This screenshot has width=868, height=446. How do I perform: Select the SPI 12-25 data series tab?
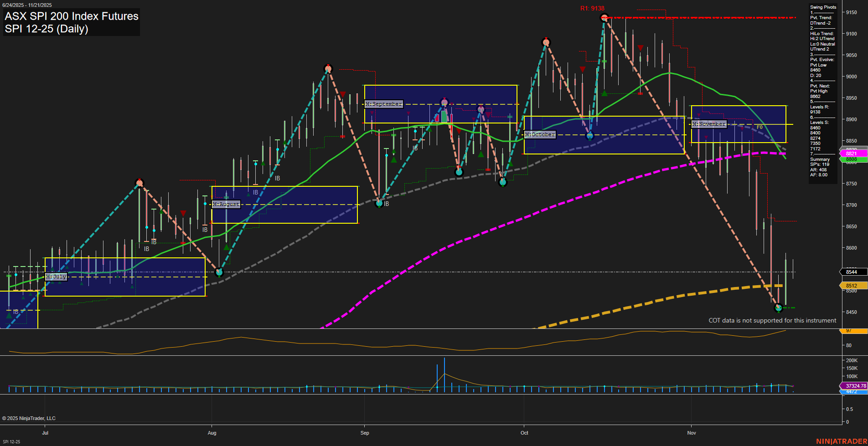(10, 441)
